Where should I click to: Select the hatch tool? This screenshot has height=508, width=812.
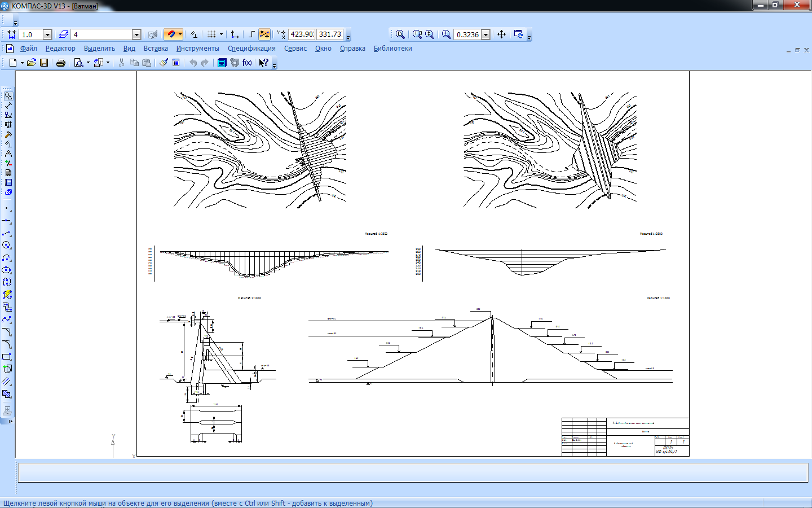[x=7, y=394]
